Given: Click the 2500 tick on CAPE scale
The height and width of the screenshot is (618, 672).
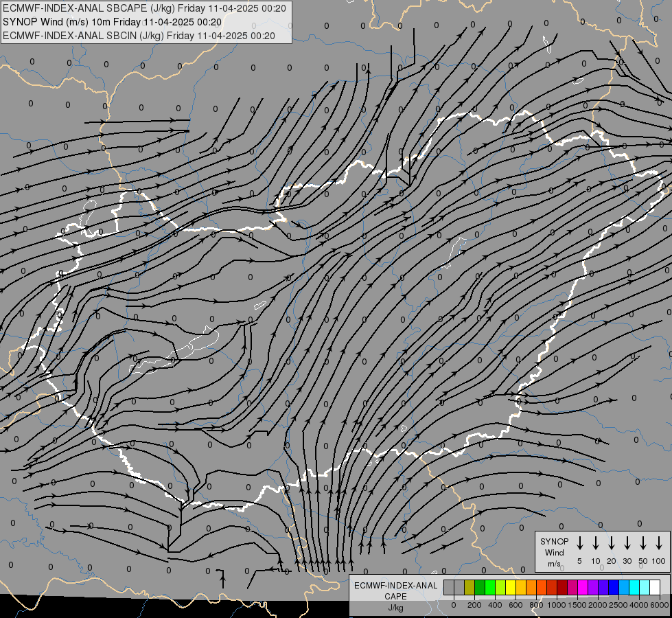Looking at the screenshot, I should point(618,605).
